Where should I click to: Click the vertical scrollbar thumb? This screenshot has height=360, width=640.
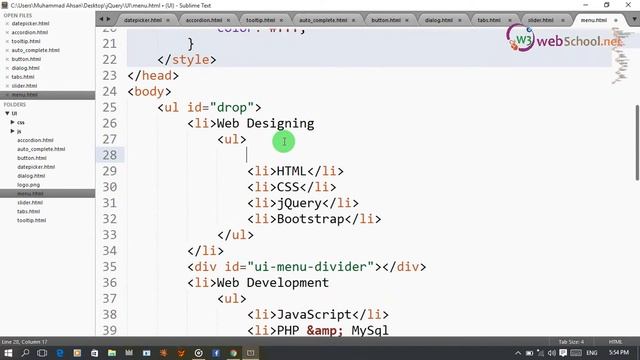[637, 142]
